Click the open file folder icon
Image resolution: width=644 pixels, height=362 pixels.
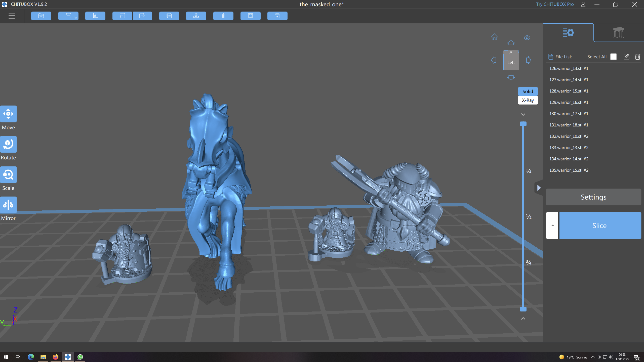pyautogui.click(x=41, y=16)
